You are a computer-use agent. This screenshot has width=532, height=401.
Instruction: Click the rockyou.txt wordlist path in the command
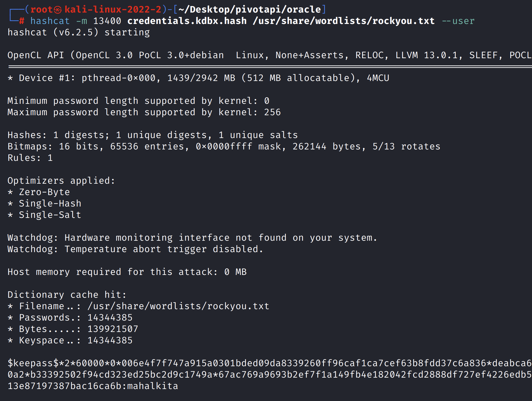pyautogui.click(x=344, y=21)
